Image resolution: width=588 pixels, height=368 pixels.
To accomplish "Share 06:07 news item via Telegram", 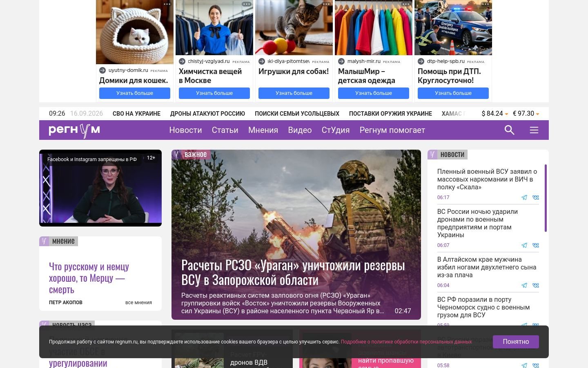I will pos(524,245).
